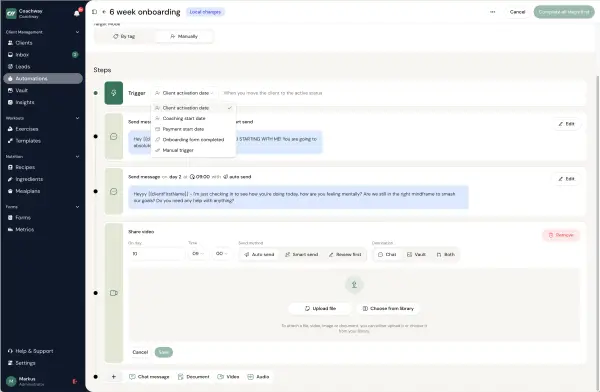The width and height of the screenshot is (600, 392).
Task: Click the Remove button on Share video
Action: point(561,235)
